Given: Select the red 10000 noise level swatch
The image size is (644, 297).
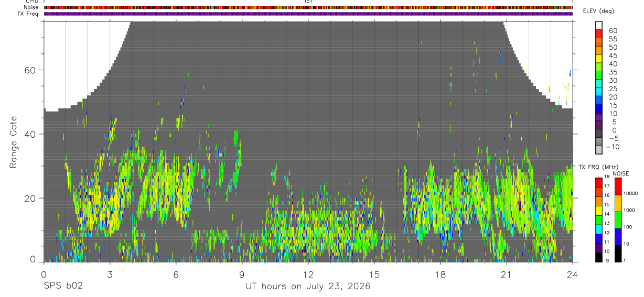Looking at the screenshot, I should [x=618, y=186].
